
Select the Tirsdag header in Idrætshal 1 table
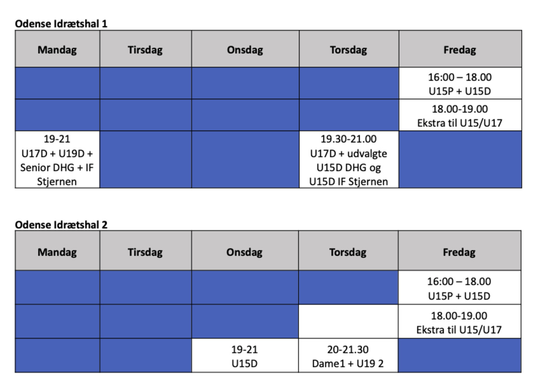click(x=146, y=49)
